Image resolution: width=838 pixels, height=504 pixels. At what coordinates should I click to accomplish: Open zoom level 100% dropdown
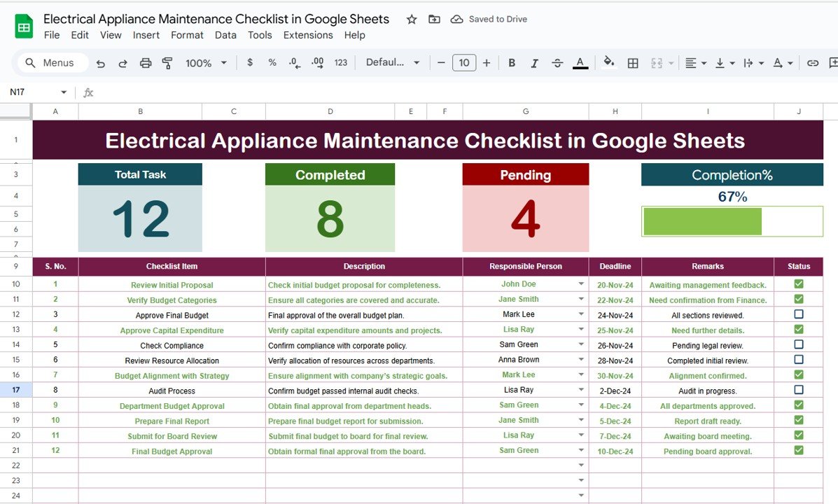[x=206, y=63]
